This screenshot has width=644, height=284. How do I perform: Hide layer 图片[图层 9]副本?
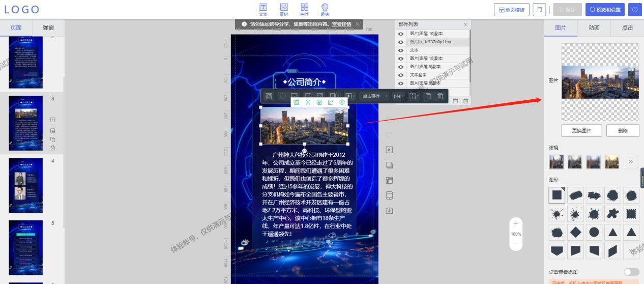pyautogui.click(x=401, y=67)
